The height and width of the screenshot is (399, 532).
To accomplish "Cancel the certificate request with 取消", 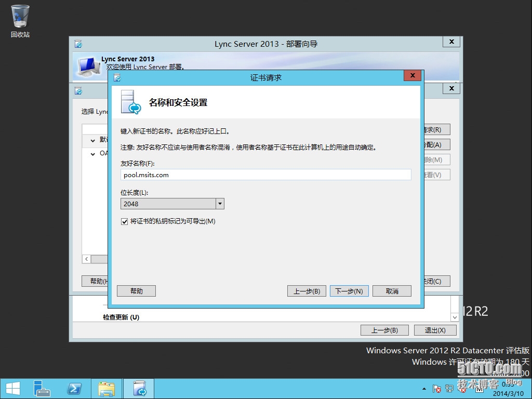I will click(392, 291).
